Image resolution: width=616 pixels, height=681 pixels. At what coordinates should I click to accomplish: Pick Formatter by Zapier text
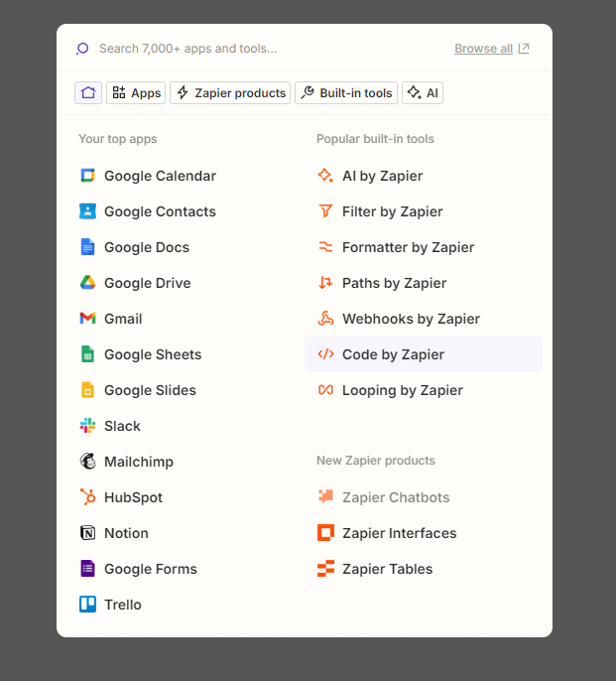pyautogui.click(x=408, y=247)
